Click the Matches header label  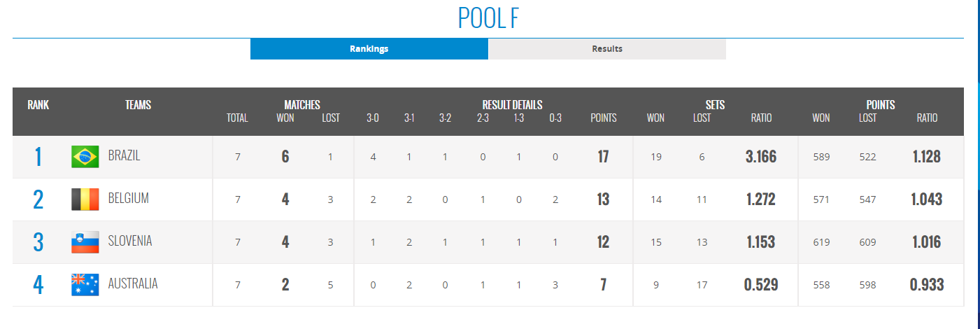pyautogui.click(x=302, y=105)
